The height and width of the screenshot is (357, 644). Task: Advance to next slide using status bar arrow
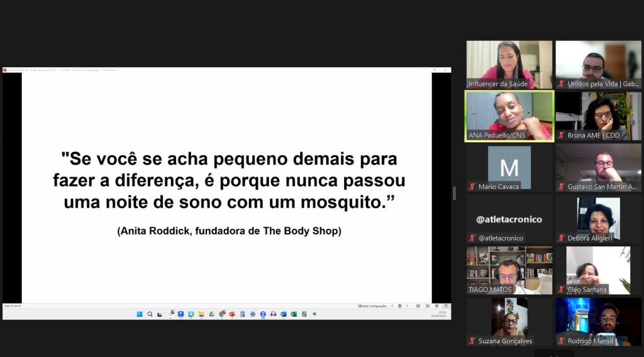[407, 306]
